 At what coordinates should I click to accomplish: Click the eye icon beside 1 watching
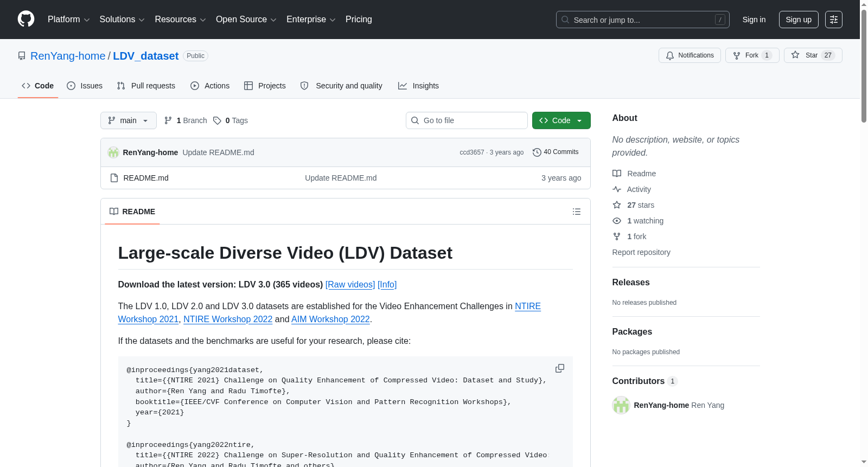coord(617,221)
